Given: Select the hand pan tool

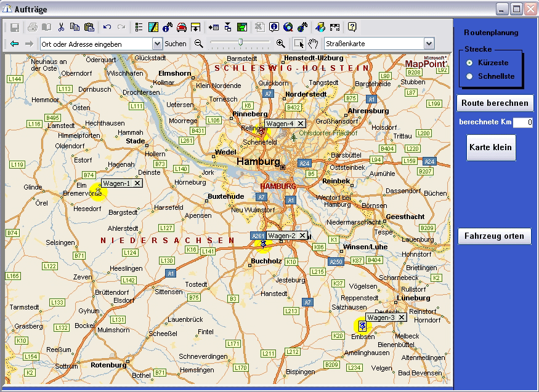Looking at the screenshot, I should (313, 44).
